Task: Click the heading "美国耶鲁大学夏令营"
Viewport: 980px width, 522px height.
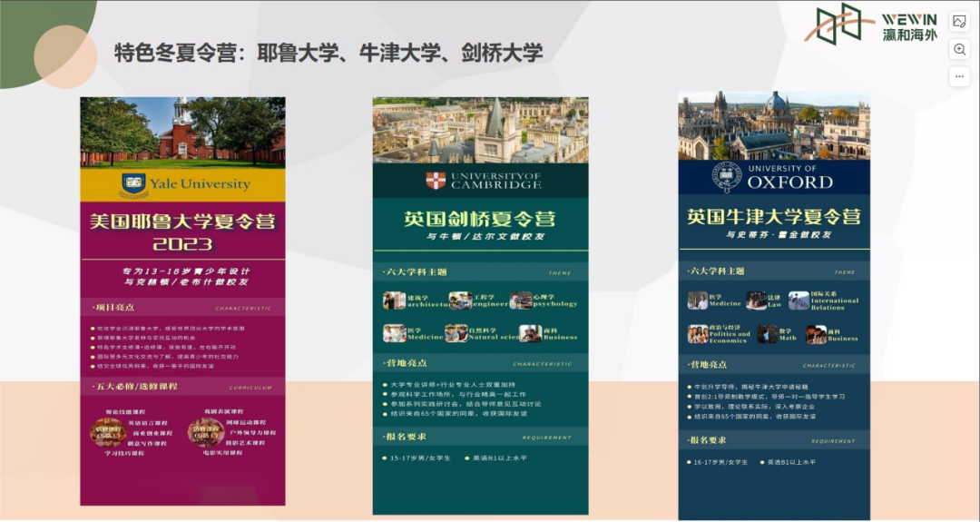Action: point(182,222)
